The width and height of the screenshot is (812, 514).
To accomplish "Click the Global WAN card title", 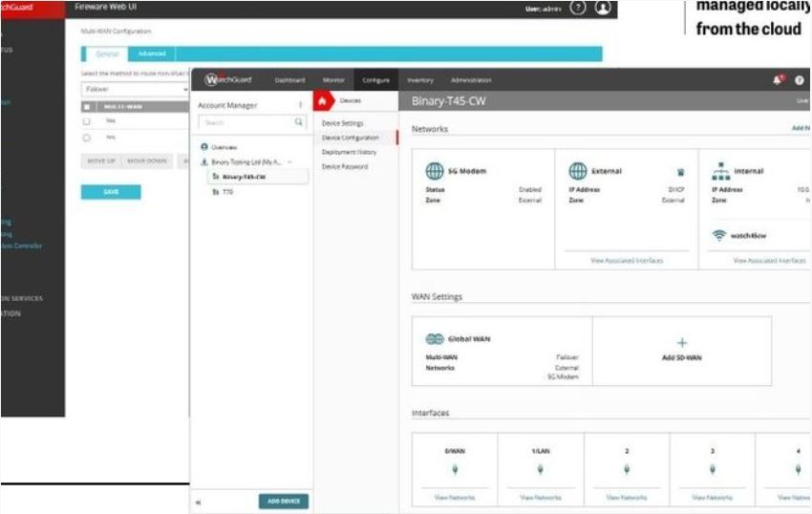I will [x=469, y=339].
